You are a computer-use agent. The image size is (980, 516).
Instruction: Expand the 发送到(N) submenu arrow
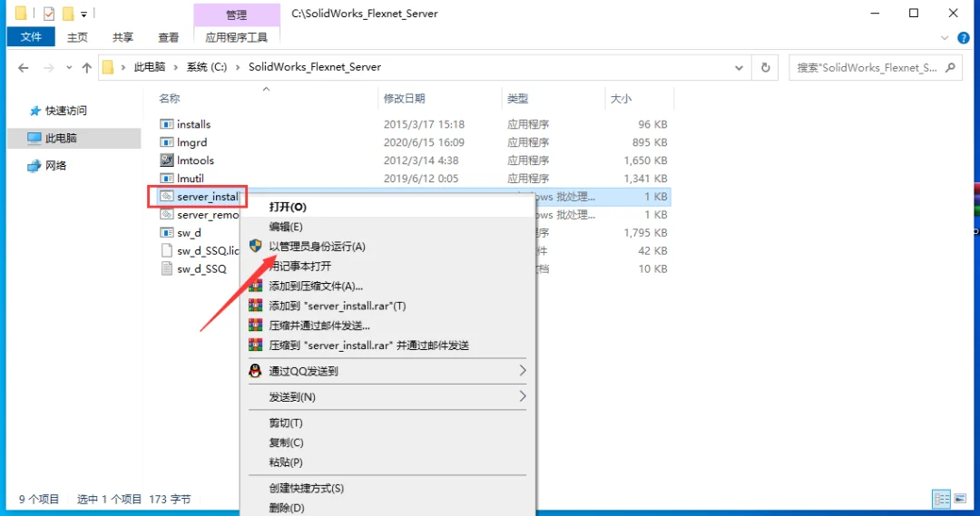pyautogui.click(x=522, y=396)
